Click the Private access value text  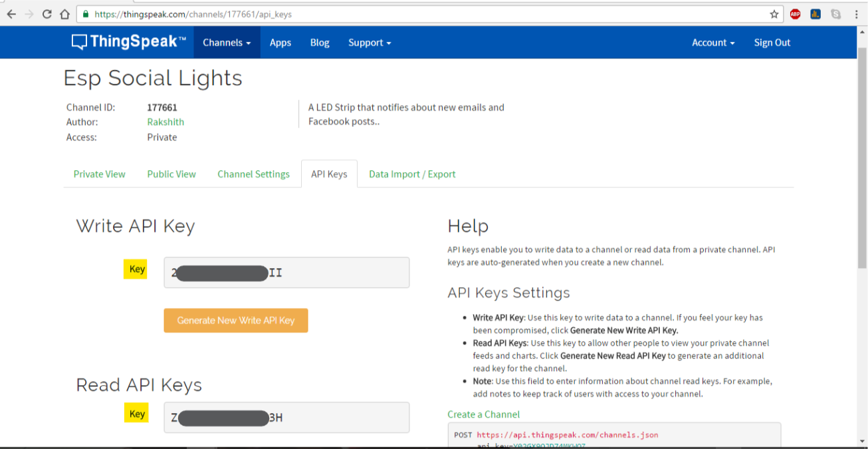point(162,137)
